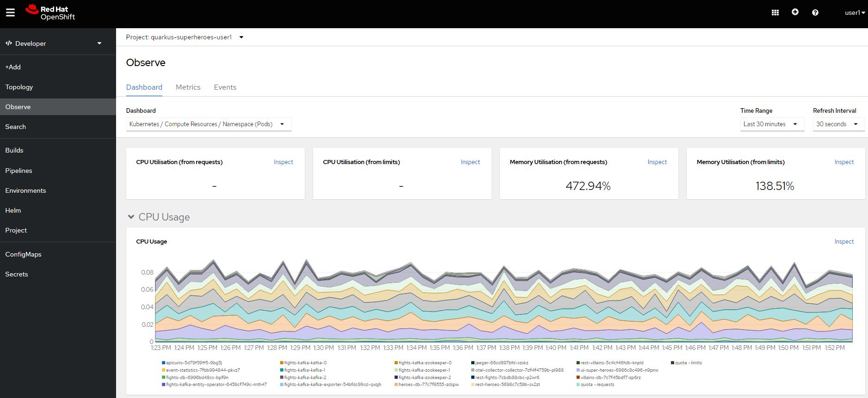
Task: Inspect Memory Utilisation (from requests)
Action: click(657, 162)
